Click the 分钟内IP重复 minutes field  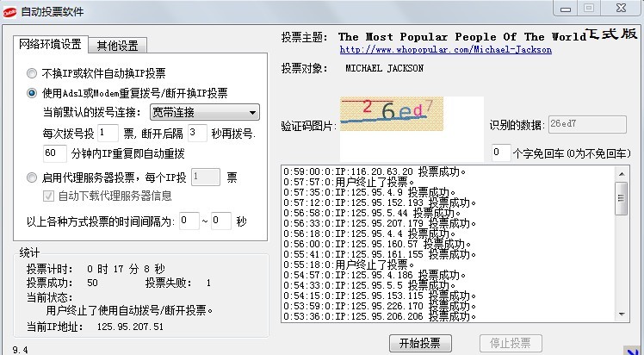pyautogui.click(x=54, y=153)
